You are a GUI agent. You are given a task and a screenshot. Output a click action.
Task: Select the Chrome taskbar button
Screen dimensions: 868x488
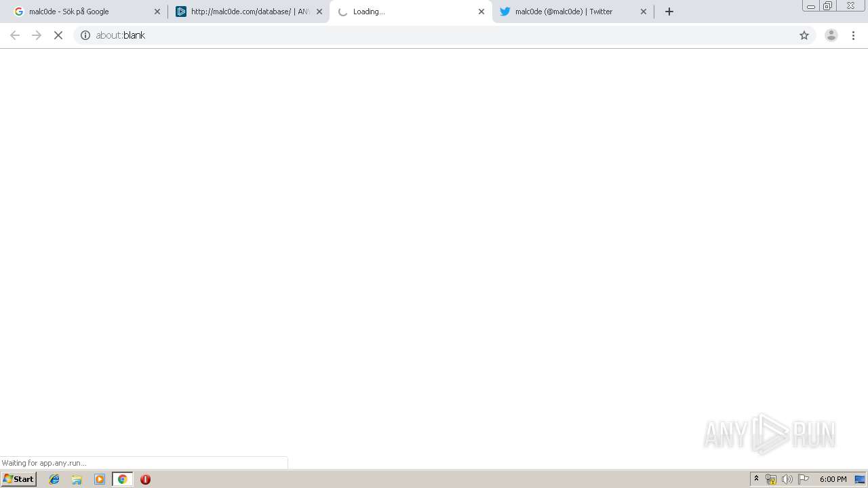pos(123,479)
